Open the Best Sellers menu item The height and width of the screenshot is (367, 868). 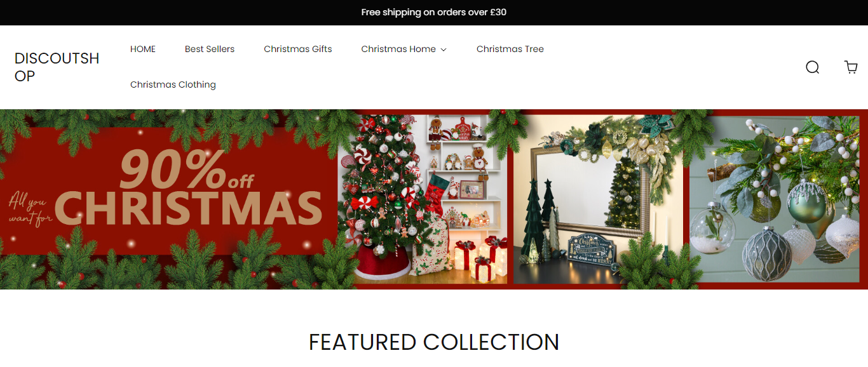(210, 49)
